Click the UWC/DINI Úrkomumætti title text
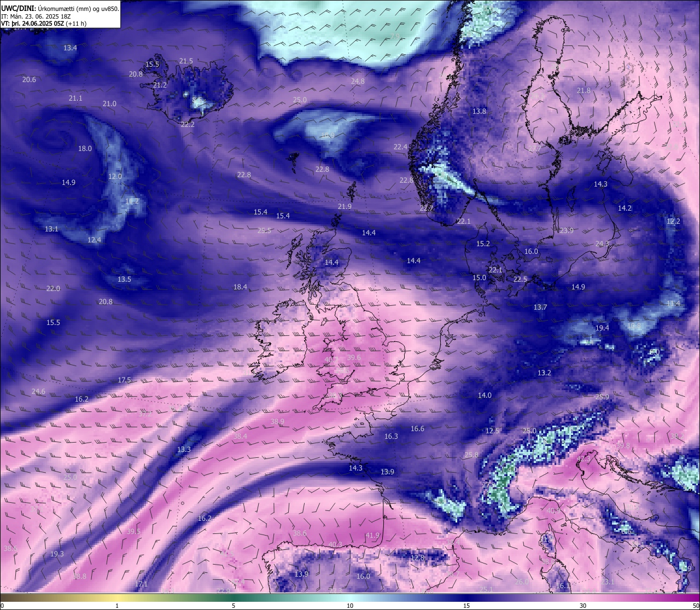Image resolution: width=700 pixels, height=610 pixels. pyautogui.click(x=60, y=8)
